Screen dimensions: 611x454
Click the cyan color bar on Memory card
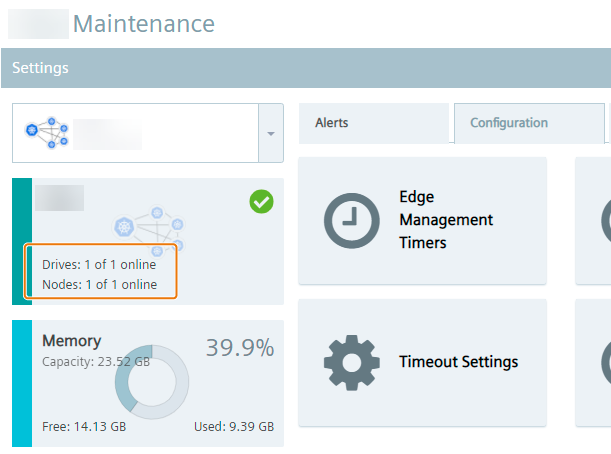pos(22,383)
